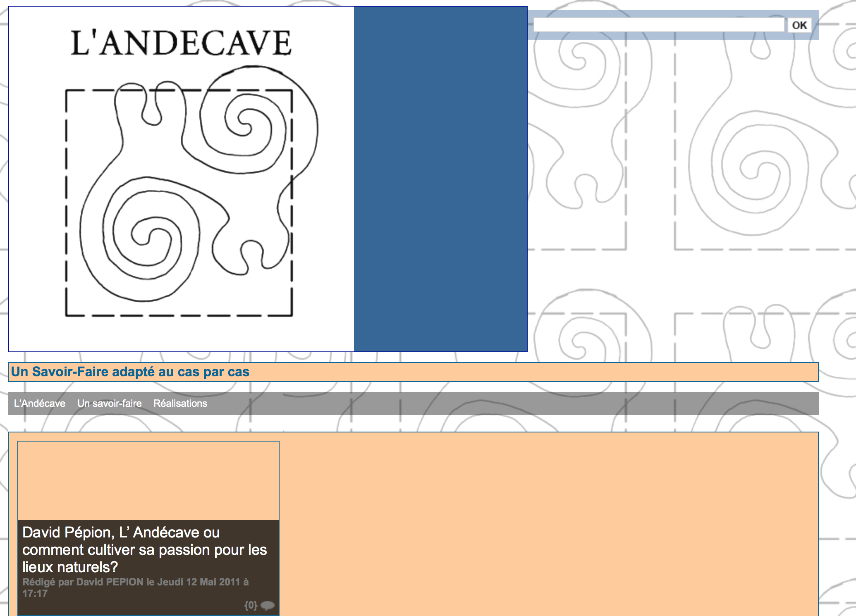Click the blank article thumbnail above the title

coord(148,480)
